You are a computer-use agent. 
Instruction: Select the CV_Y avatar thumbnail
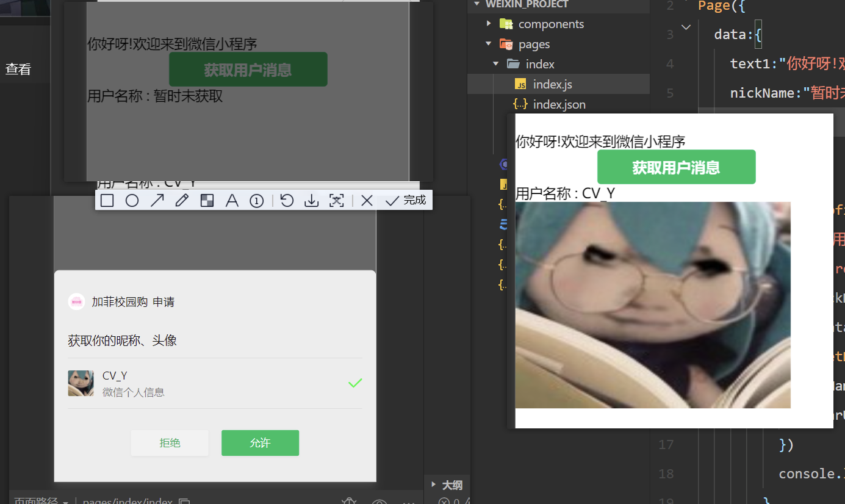[x=81, y=383]
